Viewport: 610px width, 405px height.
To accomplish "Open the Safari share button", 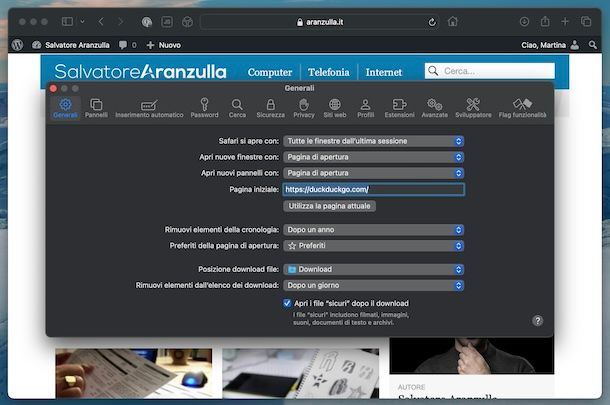I will click(545, 21).
